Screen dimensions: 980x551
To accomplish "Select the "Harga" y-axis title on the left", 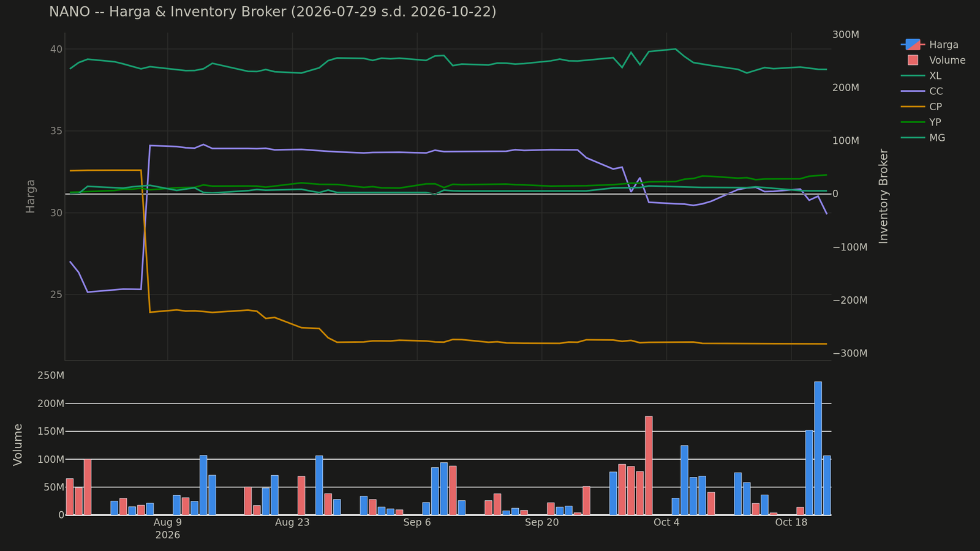I will pos(31,196).
